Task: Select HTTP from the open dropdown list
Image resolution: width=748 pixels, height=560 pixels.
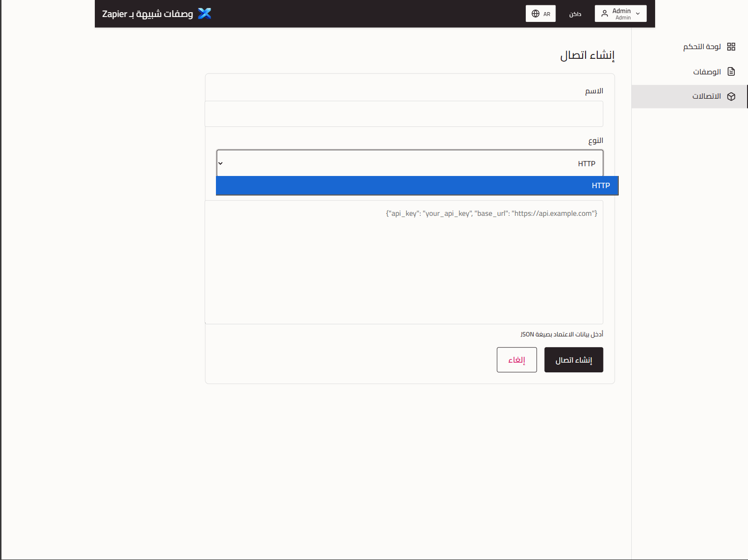Action: 417,185
